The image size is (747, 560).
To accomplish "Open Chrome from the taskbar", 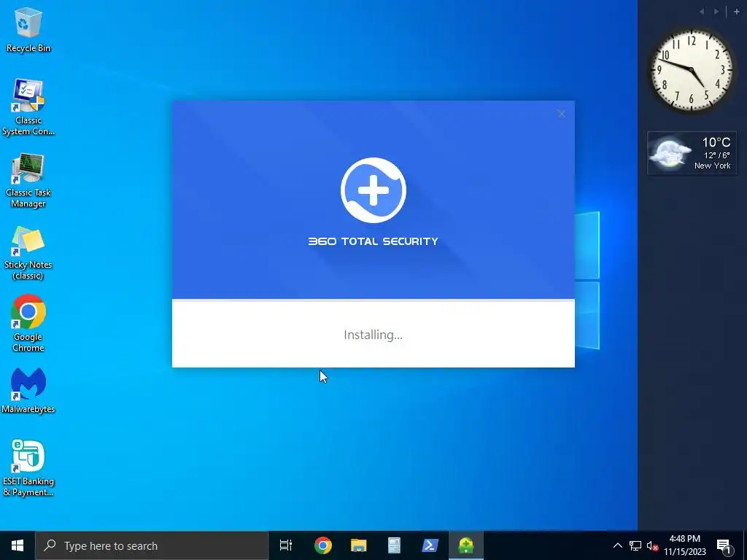I will [x=323, y=545].
